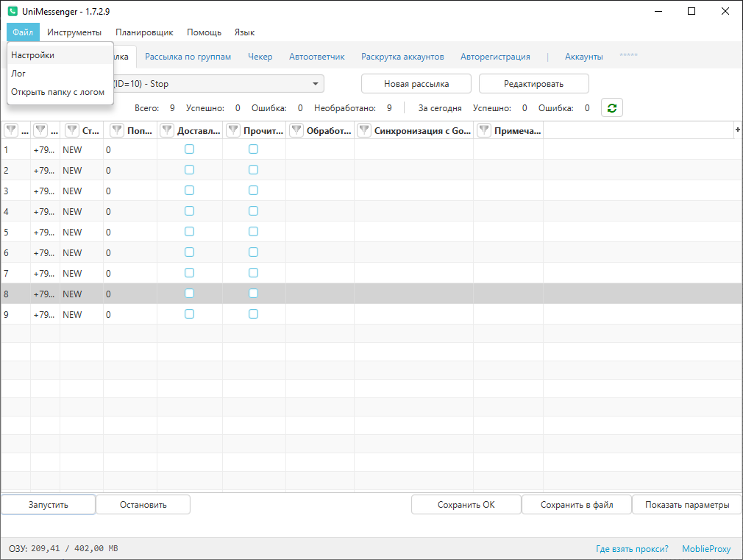
Task: Click the Новая рассылка button
Action: 416,84
